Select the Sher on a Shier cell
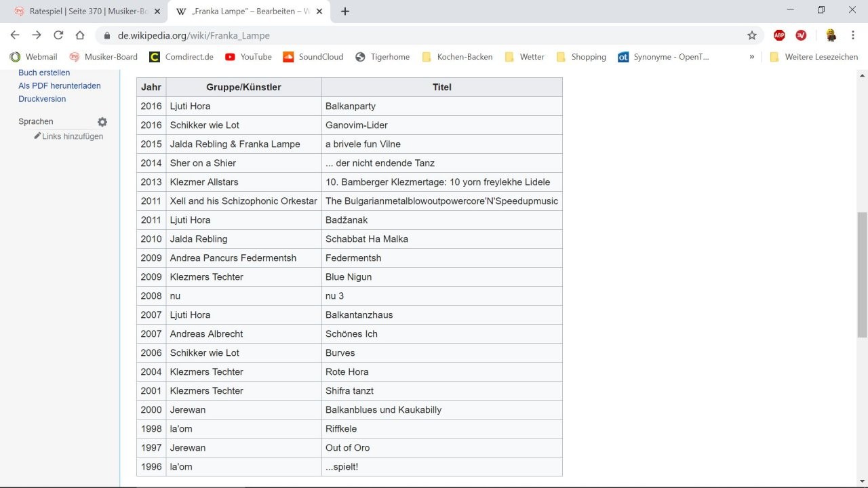The width and height of the screenshot is (868, 488). pos(243,163)
